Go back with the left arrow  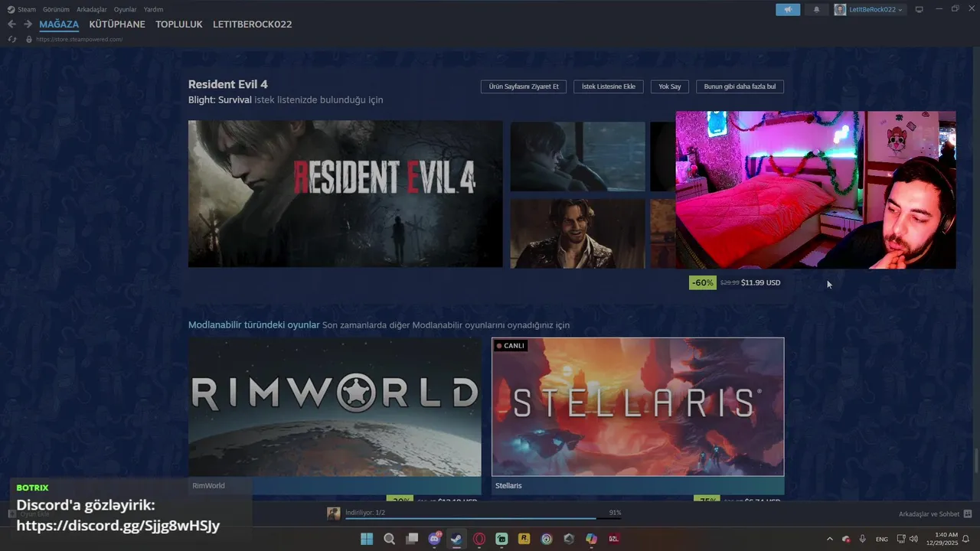pos(11,24)
